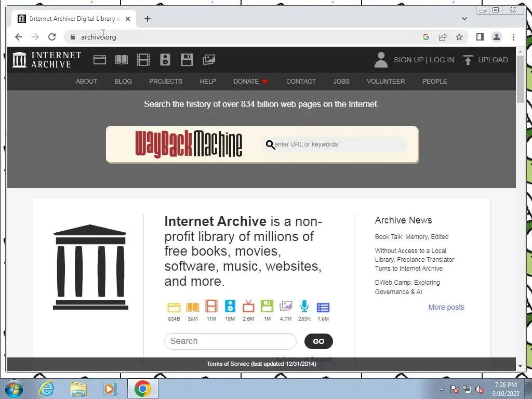Click the SIGN UP link
The width and height of the screenshot is (532, 399).
click(408, 60)
